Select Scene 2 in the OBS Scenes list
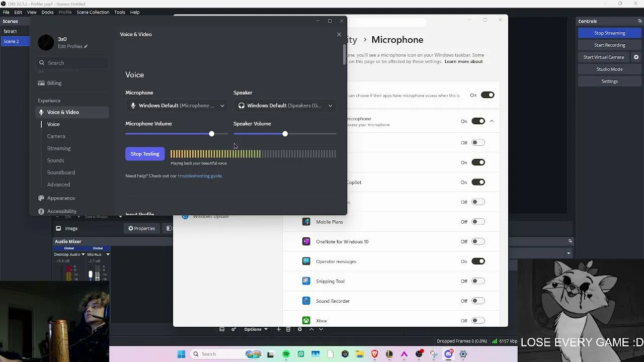 point(15,41)
